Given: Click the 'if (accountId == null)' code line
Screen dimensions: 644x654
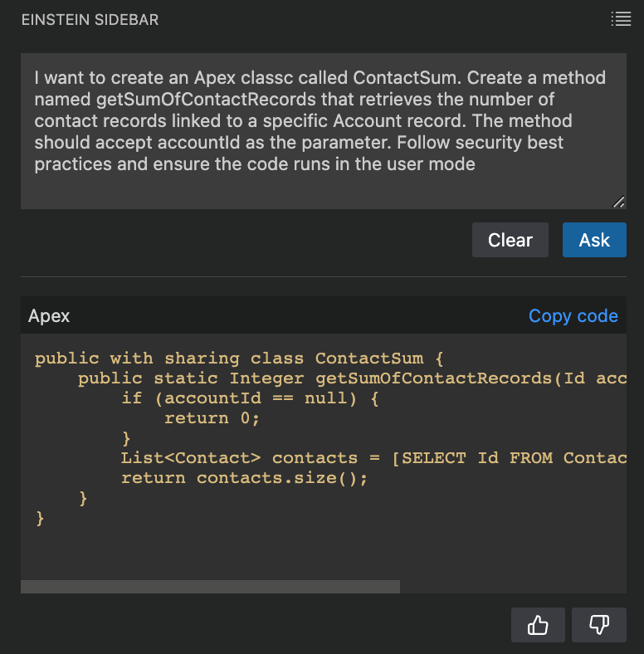Looking at the screenshot, I should click(x=250, y=398).
